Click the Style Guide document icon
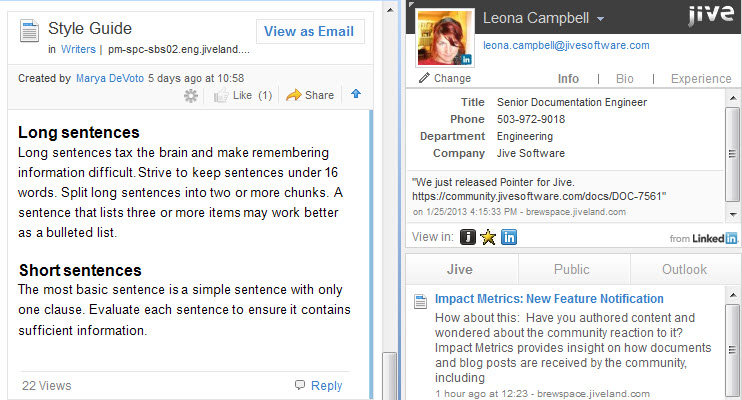 [x=29, y=31]
